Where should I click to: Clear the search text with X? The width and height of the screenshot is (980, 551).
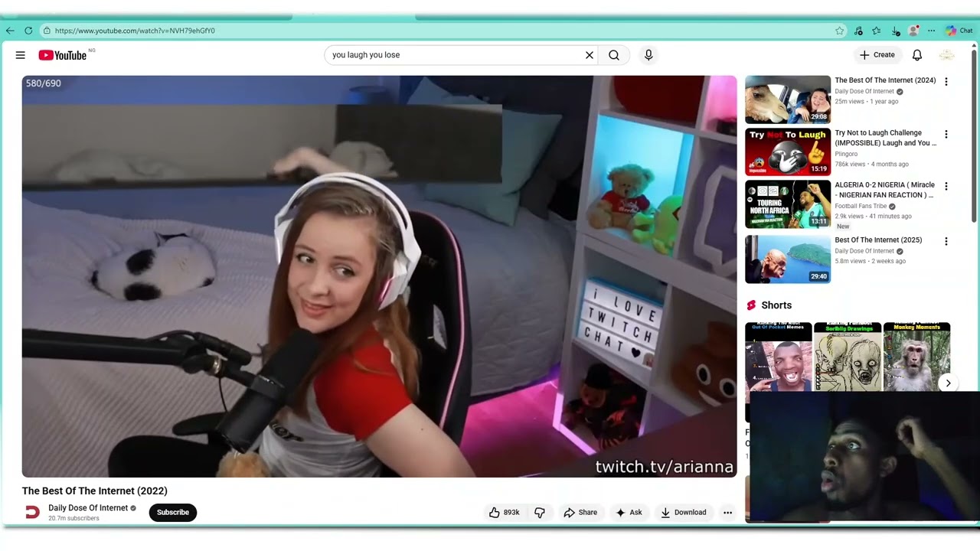click(x=590, y=55)
